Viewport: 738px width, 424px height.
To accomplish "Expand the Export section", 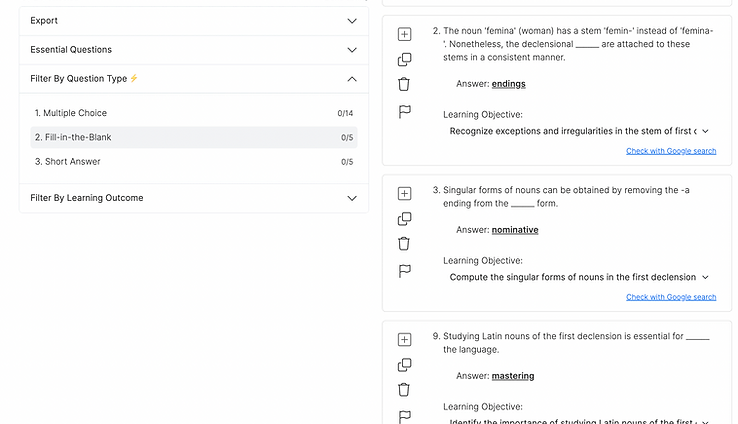I will tap(194, 21).
